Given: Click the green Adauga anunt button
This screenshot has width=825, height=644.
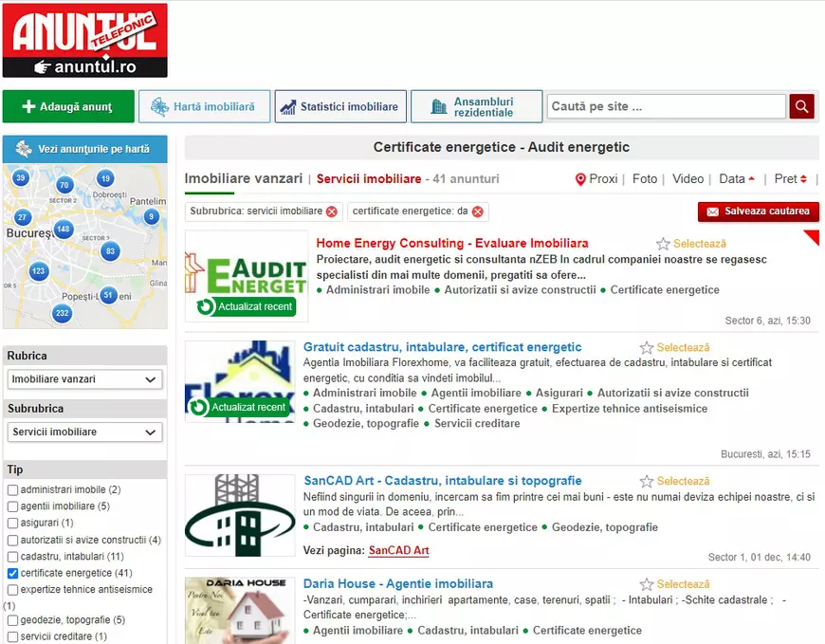Looking at the screenshot, I should pos(67,106).
